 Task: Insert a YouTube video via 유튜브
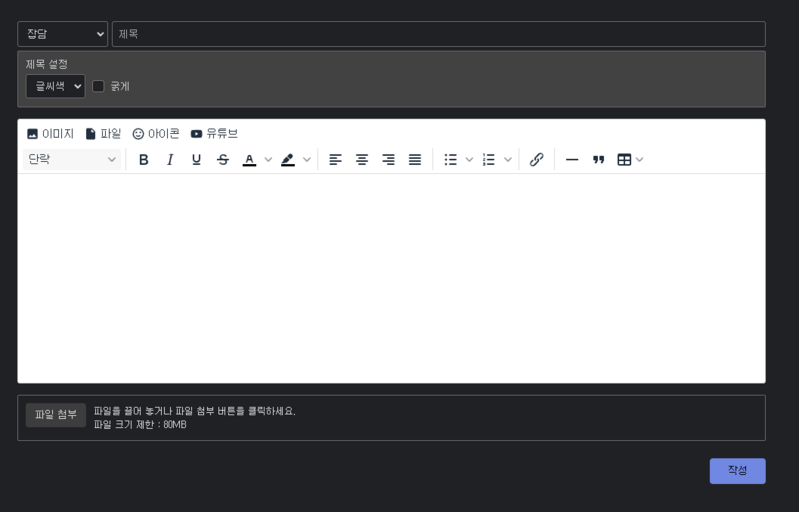(x=214, y=134)
